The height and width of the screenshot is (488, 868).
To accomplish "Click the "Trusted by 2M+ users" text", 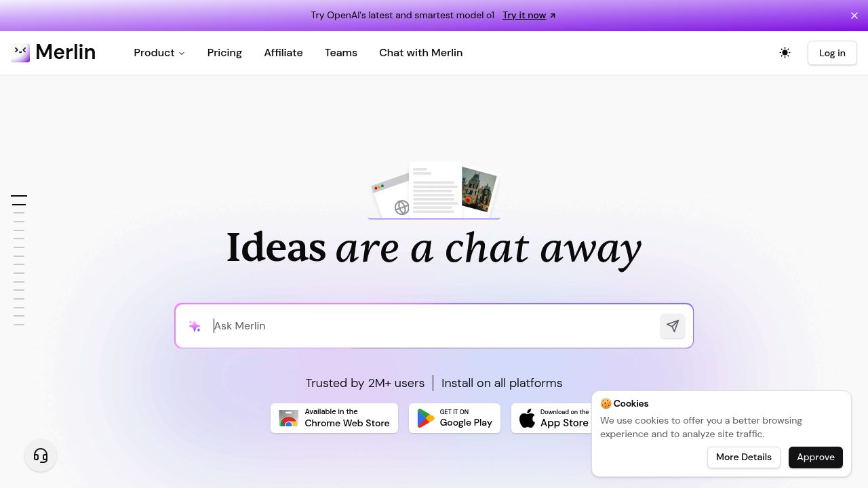I will click(x=365, y=383).
